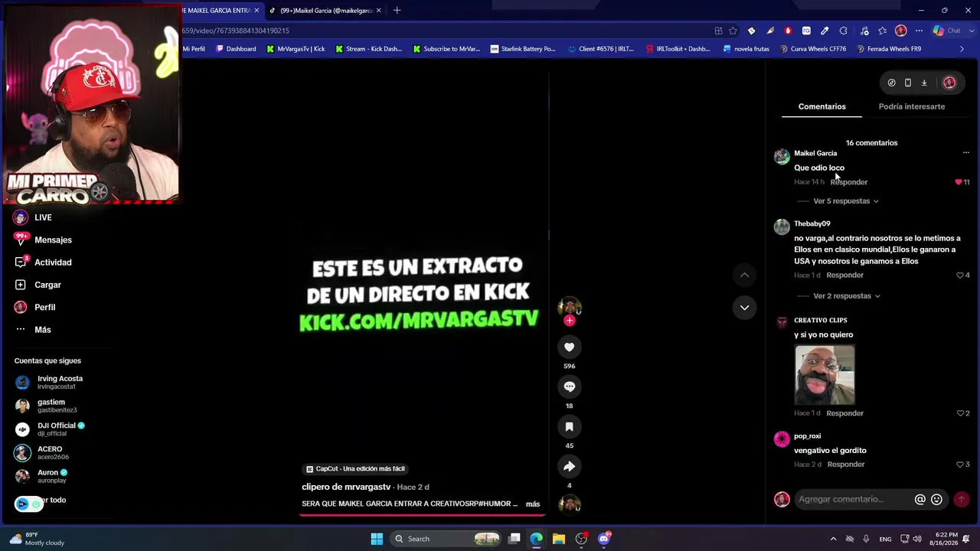Screen dimensions: 980x551
Task: Open the eyedropper extension in Edge toolbar
Action: point(825,31)
